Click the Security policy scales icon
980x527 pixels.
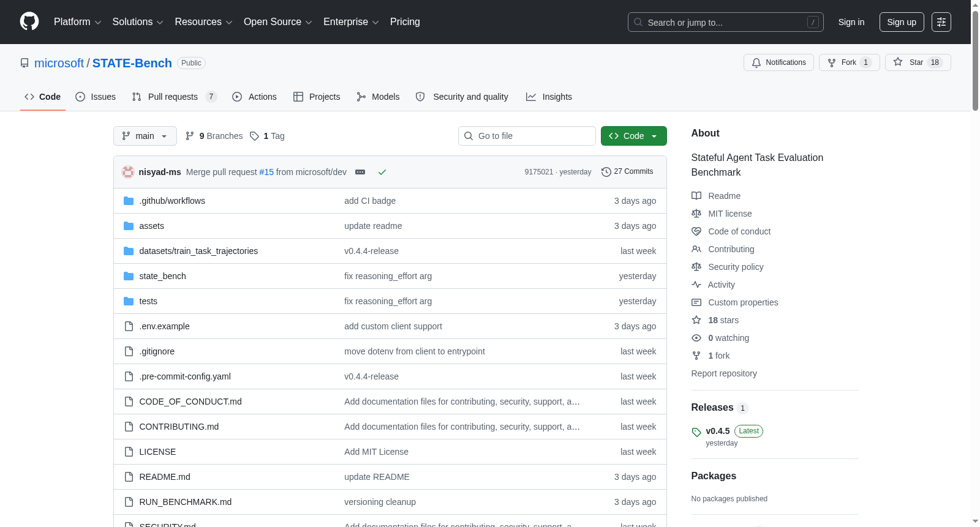(696, 267)
